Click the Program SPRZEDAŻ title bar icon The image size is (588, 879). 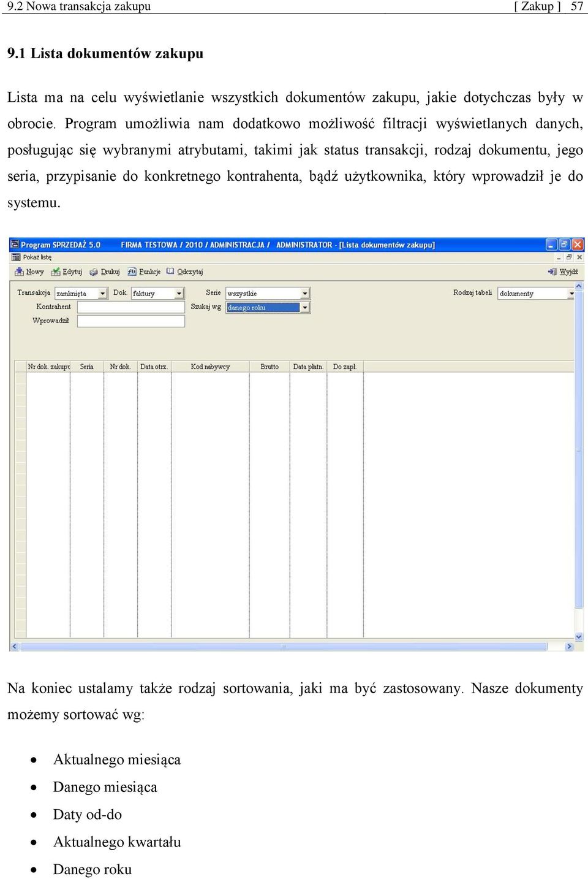(15, 245)
